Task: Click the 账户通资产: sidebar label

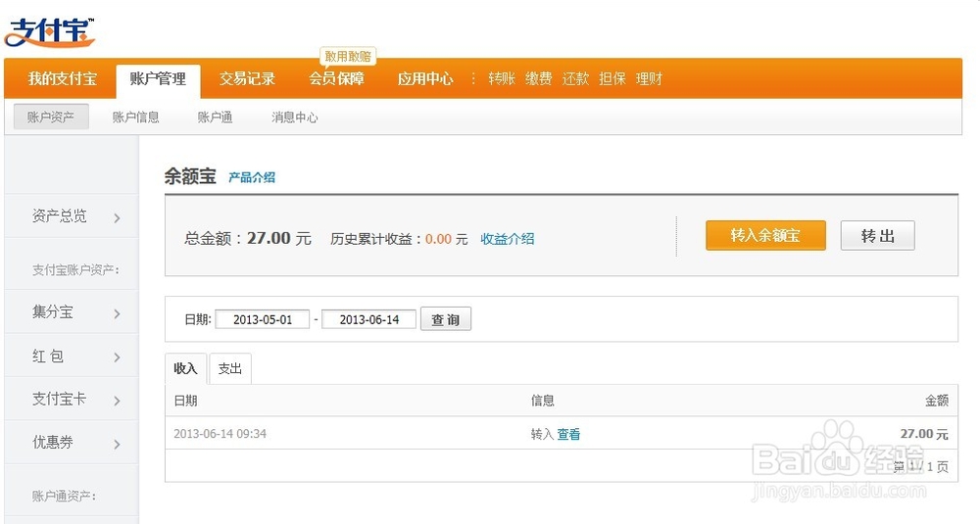Action: pos(65,496)
